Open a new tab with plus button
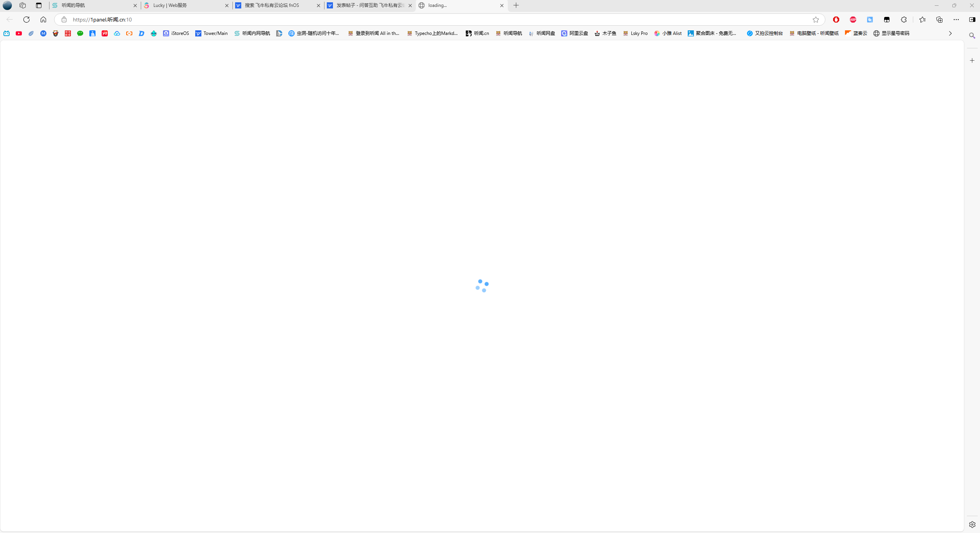The image size is (980, 533). pos(516,5)
